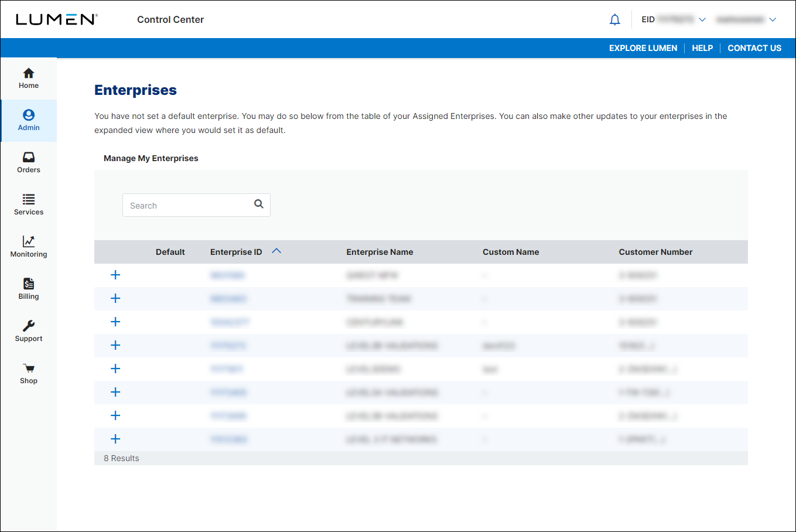Open the CONTACT US link
The image size is (796, 532).
point(754,48)
